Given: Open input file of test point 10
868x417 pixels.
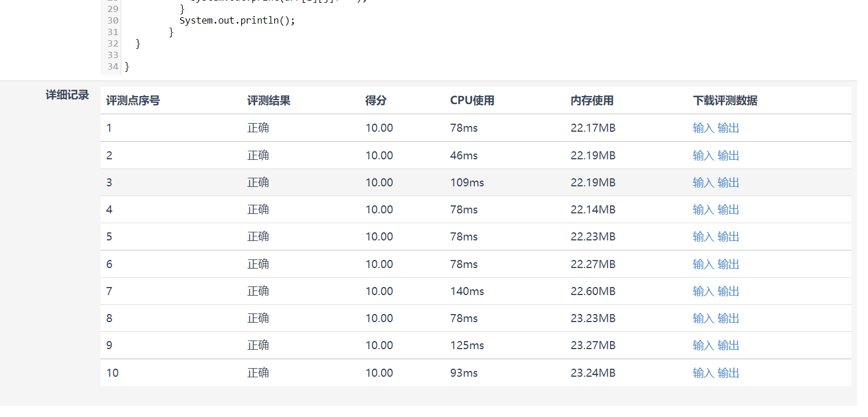Looking at the screenshot, I should coord(703,373).
